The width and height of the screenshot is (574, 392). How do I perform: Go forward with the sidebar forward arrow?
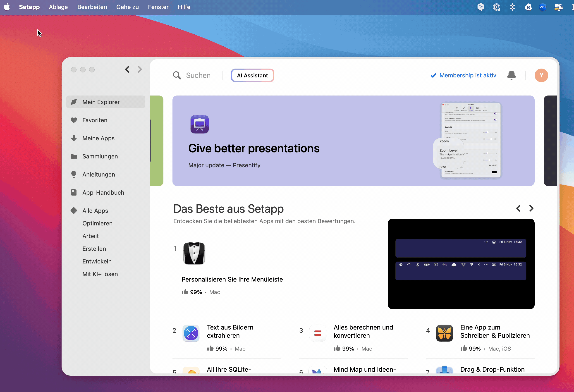coord(140,69)
